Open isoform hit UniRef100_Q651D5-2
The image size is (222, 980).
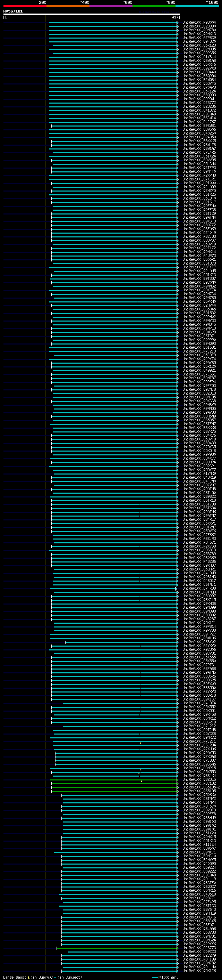coord(201,787)
